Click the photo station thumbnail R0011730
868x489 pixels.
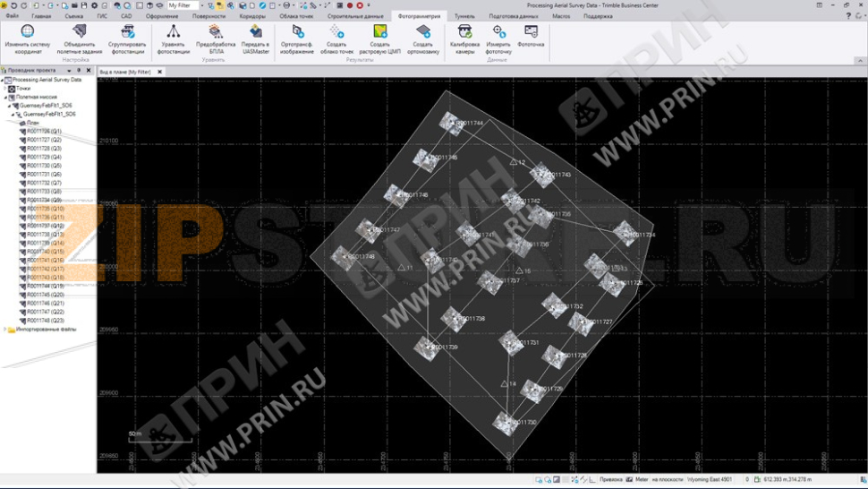pos(505,423)
